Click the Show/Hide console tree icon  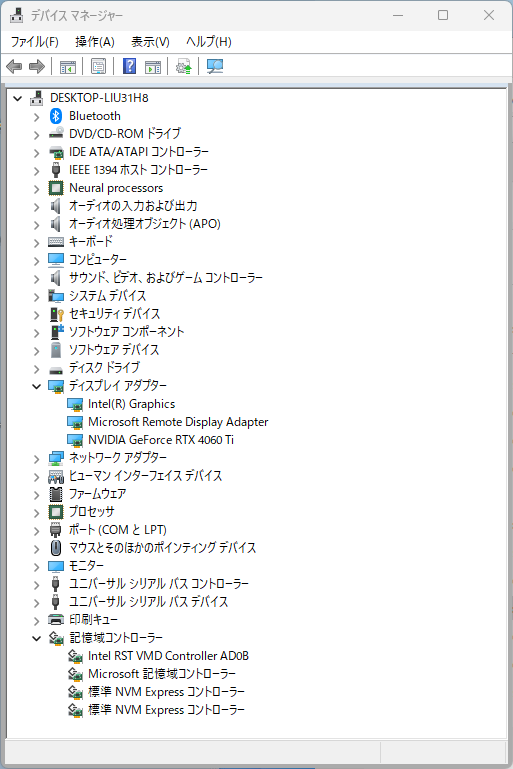[68, 67]
